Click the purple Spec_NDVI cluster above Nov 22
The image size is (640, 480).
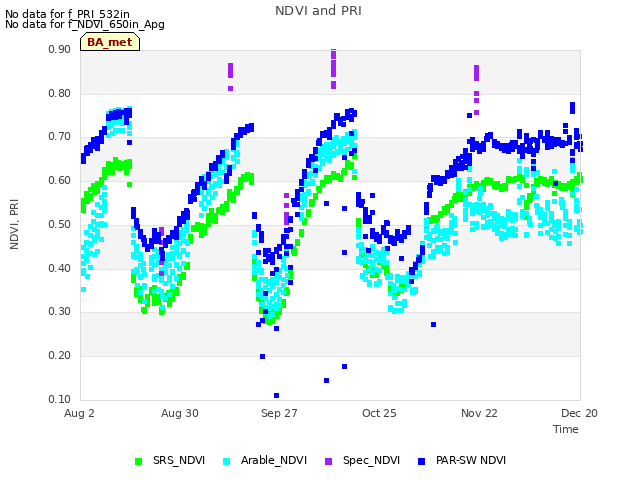[476, 90]
